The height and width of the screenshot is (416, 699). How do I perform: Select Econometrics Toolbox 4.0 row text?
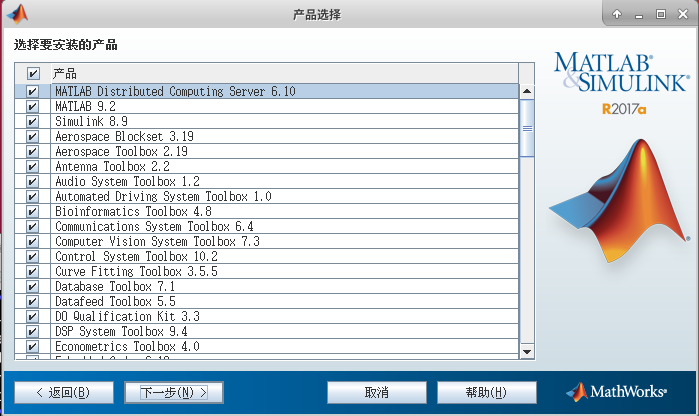coord(127,346)
